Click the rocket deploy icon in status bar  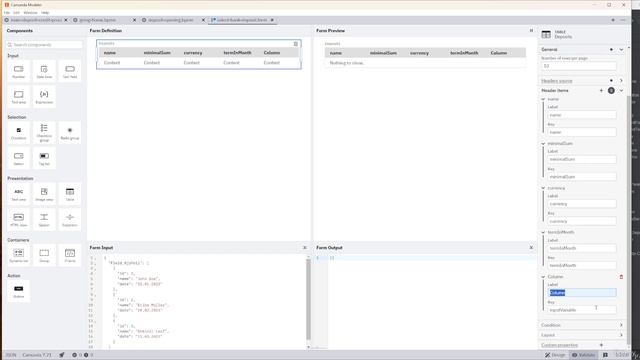(62, 355)
